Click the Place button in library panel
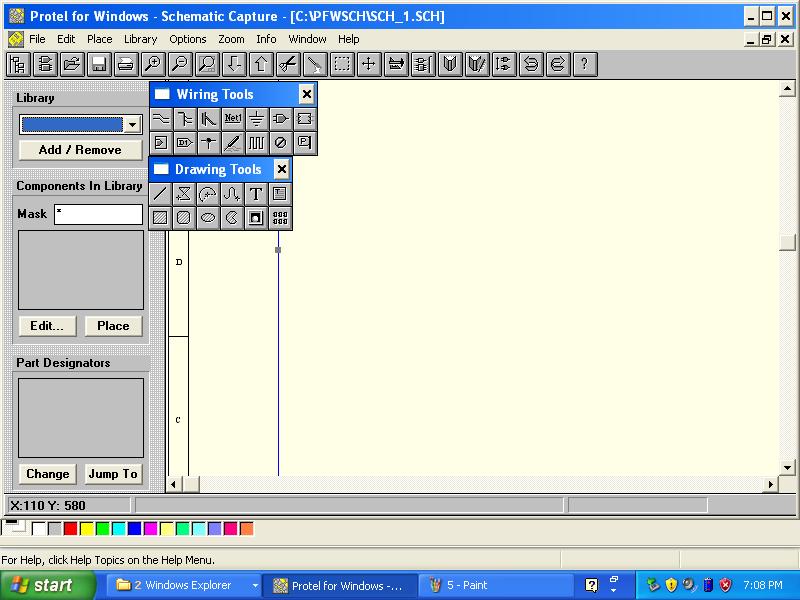800x600 pixels. pyautogui.click(x=113, y=326)
